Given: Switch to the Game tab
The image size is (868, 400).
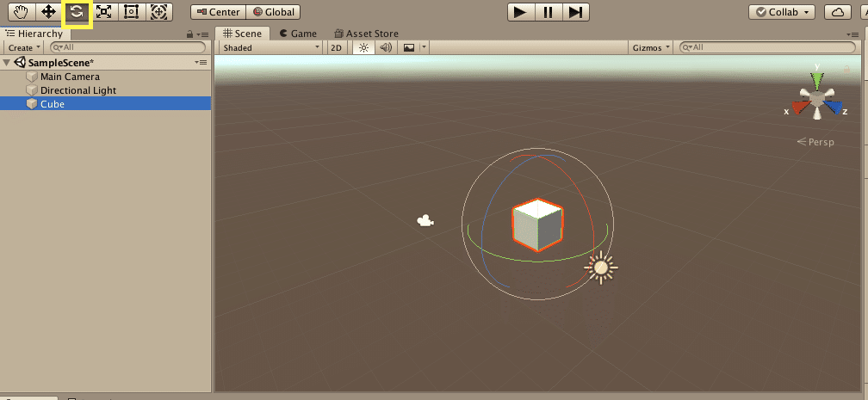Looking at the screenshot, I should click(298, 34).
